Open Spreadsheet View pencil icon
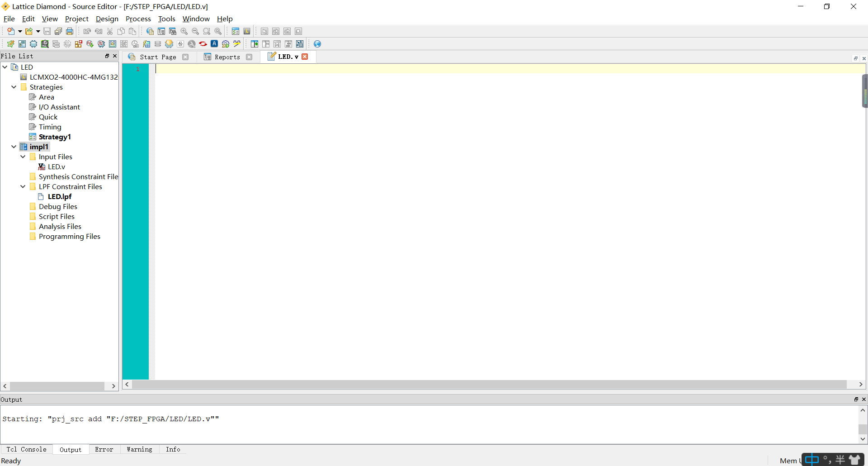The height and width of the screenshot is (466, 868). click(11, 44)
